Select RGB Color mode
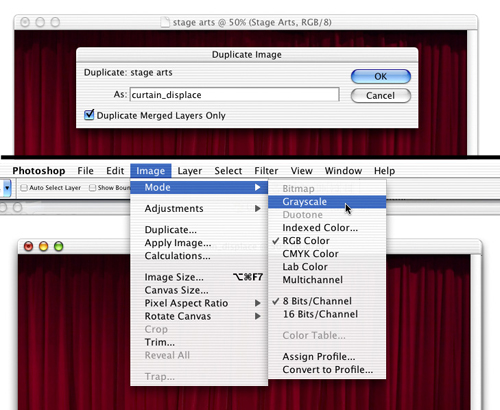Image resolution: width=500 pixels, height=410 pixels. point(327,241)
